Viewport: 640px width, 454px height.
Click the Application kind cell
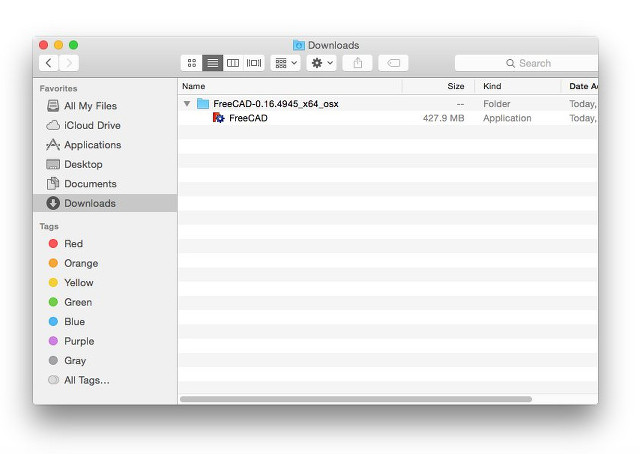(x=507, y=118)
